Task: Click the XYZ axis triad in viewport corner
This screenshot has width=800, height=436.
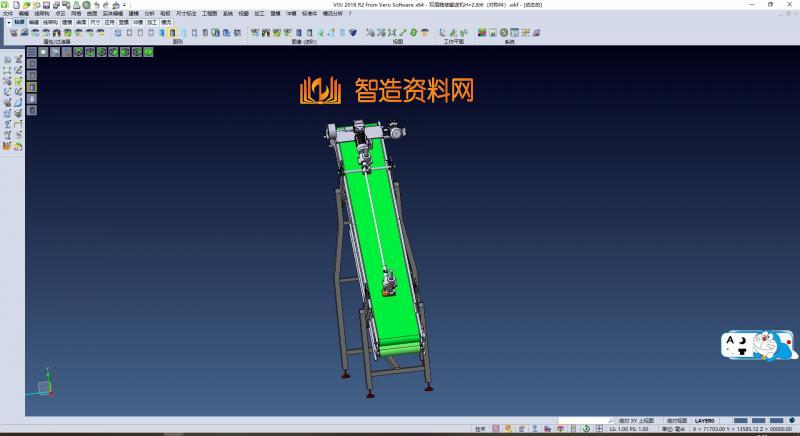Action: [44, 386]
